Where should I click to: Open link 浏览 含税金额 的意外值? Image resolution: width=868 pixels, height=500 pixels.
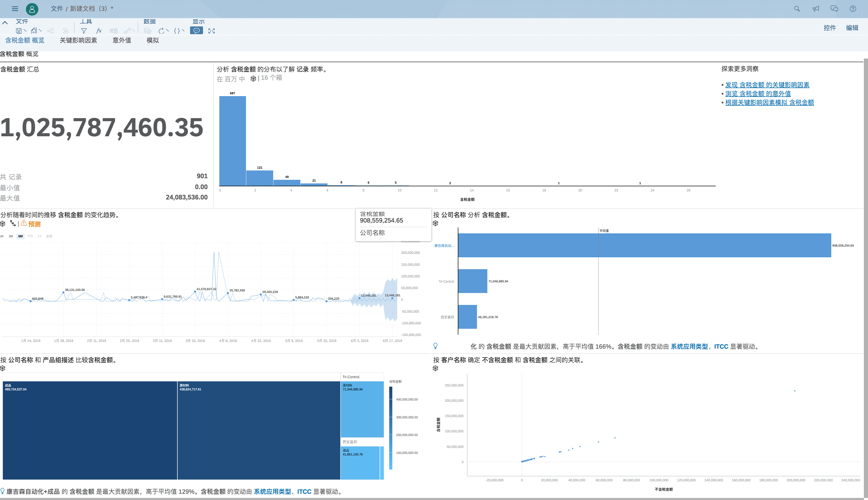point(758,94)
